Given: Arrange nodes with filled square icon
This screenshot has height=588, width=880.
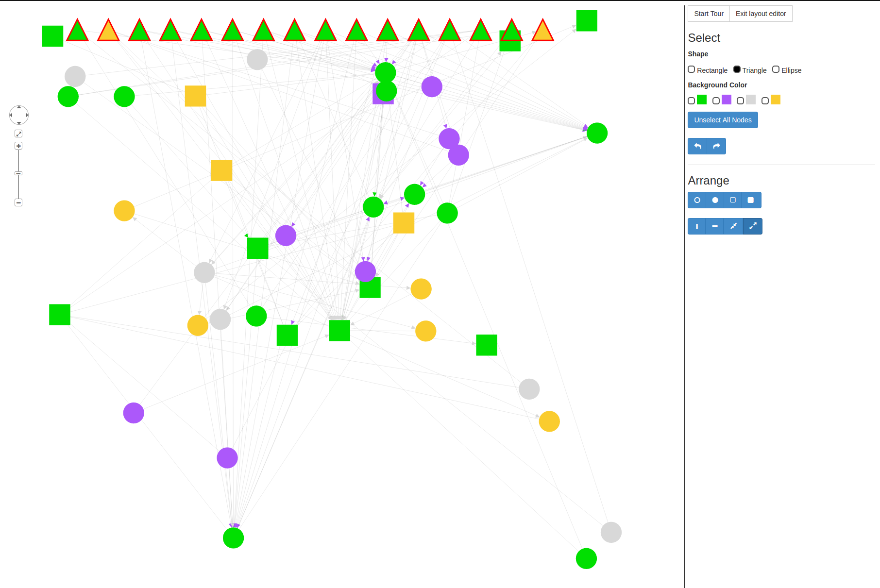Looking at the screenshot, I should coord(751,200).
